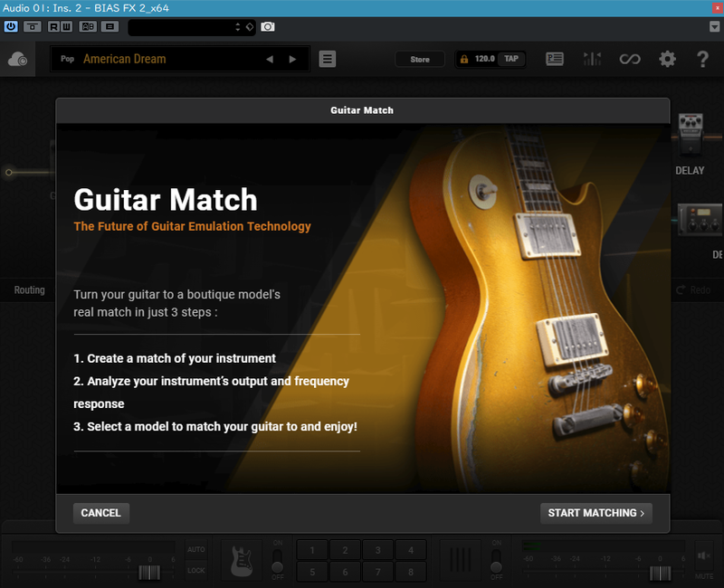The image size is (724, 588).
Task: Click START MATCHING button
Action: tap(596, 513)
